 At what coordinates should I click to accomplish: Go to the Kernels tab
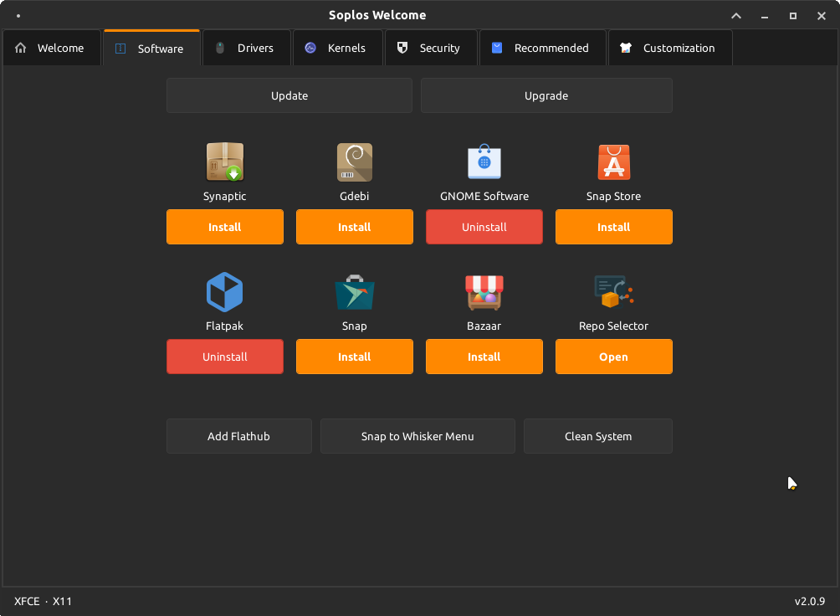pyautogui.click(x=338, y=48)
